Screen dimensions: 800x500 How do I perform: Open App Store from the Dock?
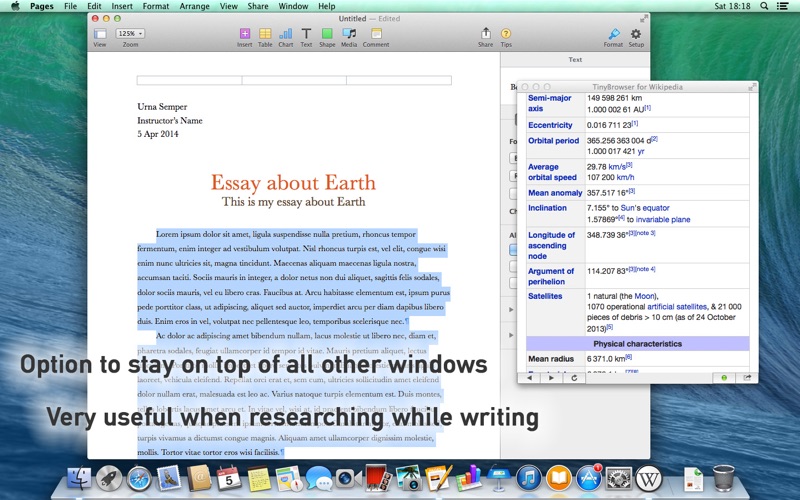coord(589,479)
